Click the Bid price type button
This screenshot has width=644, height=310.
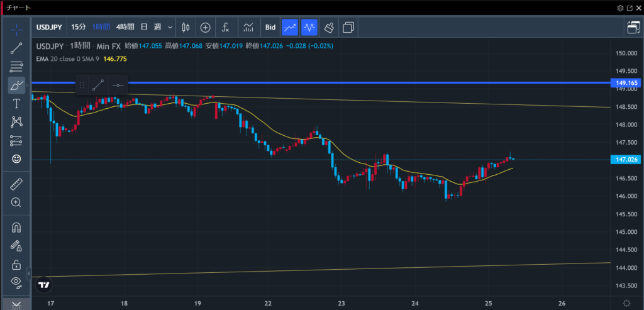coord(270,28)
